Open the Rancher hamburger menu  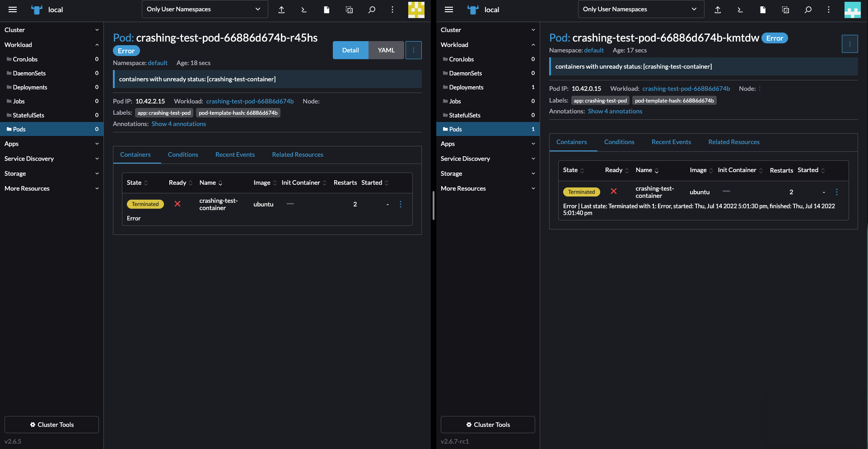[13, 9]
